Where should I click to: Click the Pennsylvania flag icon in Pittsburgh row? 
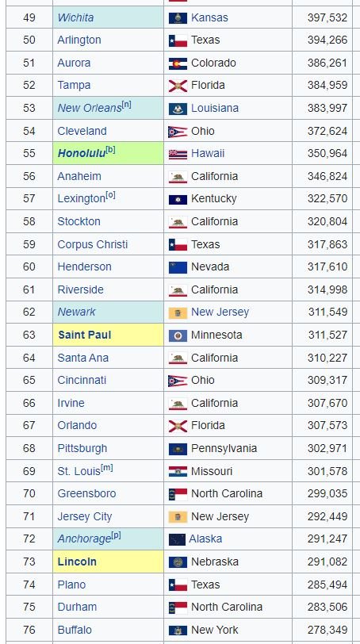[x=178, y=449]
